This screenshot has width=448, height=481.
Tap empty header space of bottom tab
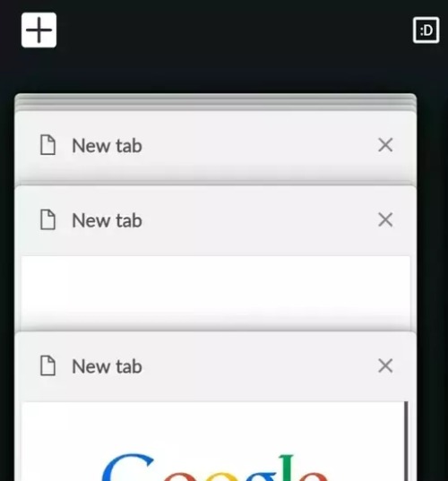[259, 365]
